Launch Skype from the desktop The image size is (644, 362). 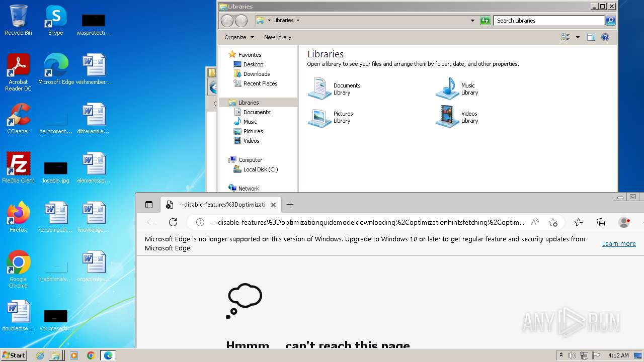coord(56,20)
